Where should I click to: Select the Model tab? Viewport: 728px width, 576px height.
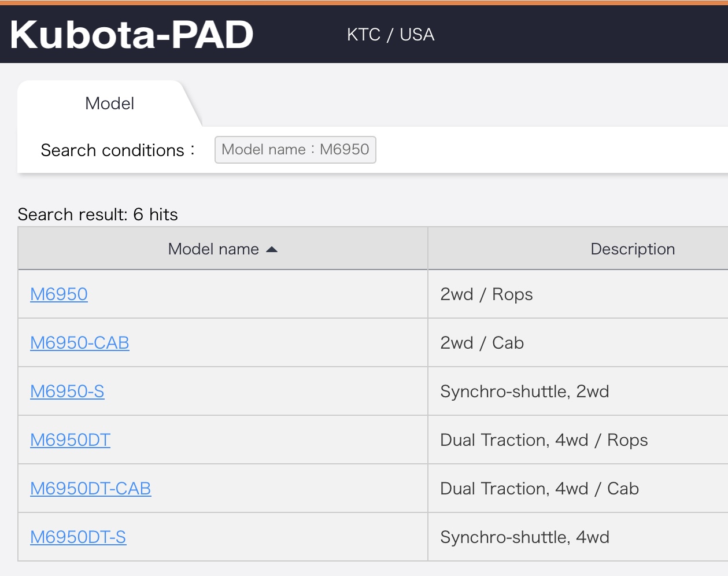109,104
